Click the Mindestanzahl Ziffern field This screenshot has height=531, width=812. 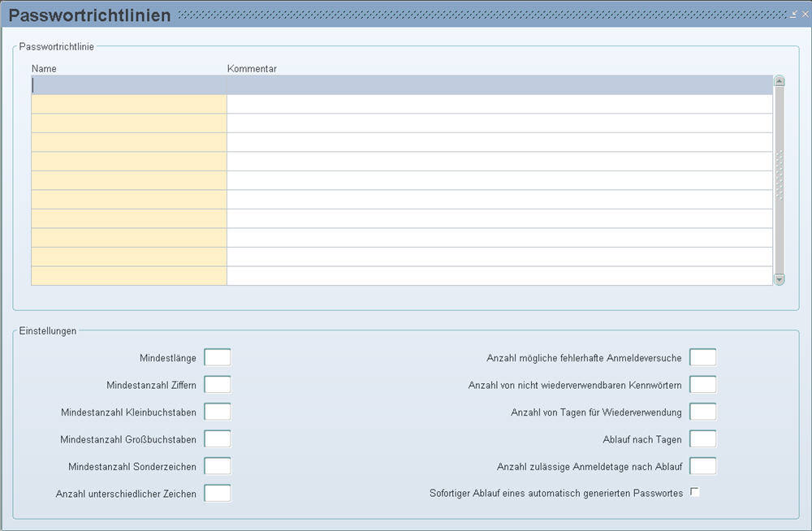click(218, 385)
